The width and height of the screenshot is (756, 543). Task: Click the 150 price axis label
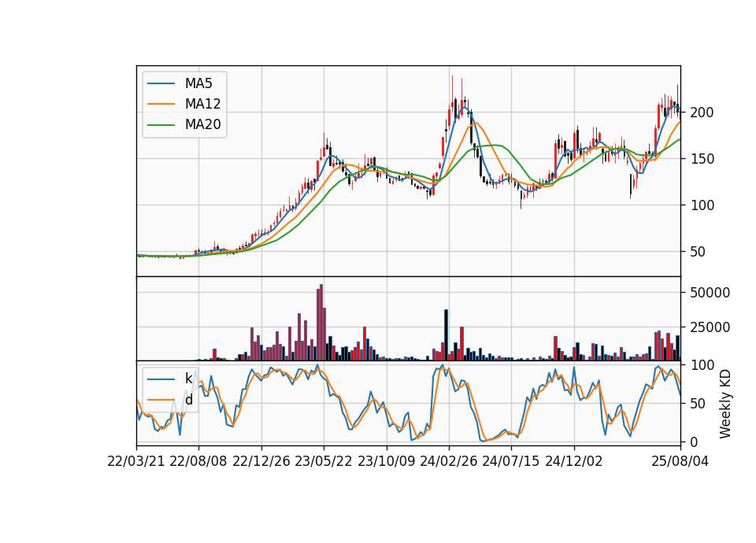(702, 159)
